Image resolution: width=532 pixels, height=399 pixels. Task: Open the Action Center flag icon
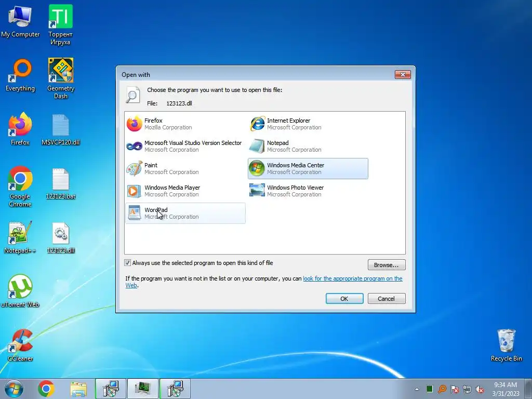click(x=454, y=389)
